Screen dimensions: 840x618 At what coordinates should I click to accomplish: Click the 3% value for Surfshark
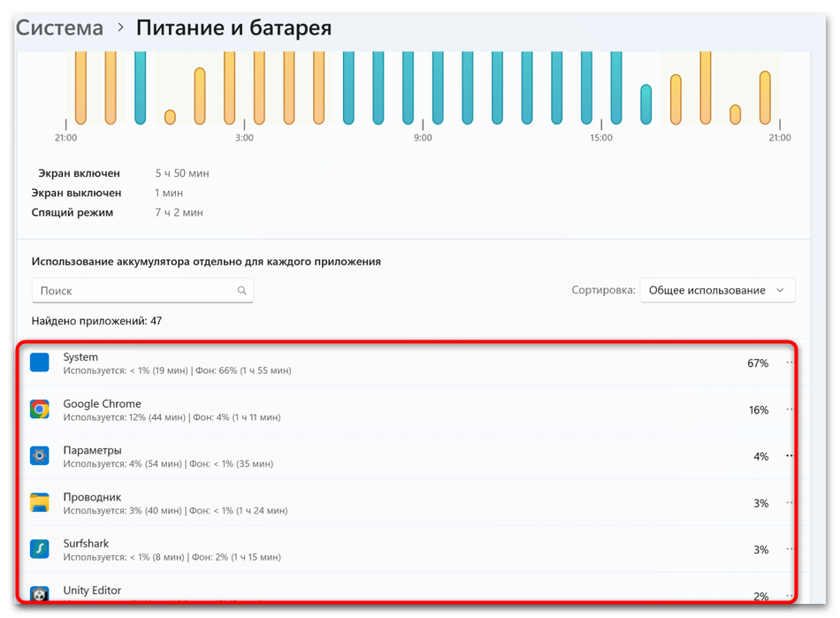coord(760,549)
